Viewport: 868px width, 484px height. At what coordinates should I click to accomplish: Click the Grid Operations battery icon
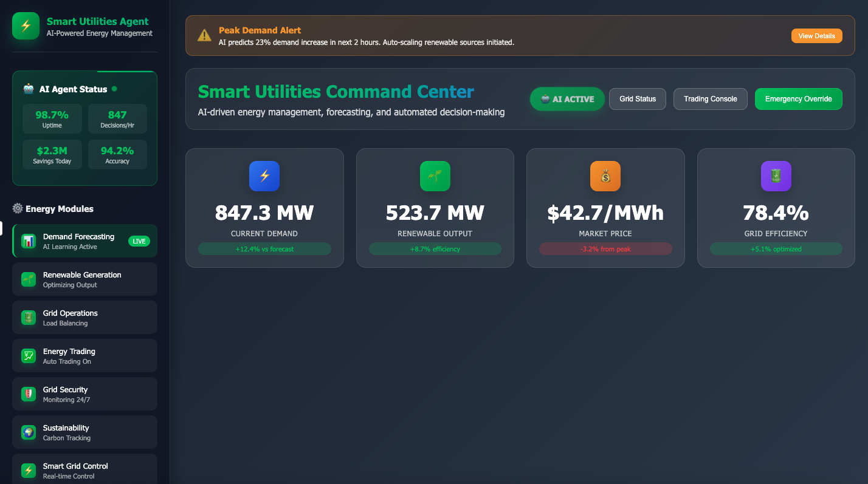click(x=29, y=318)
